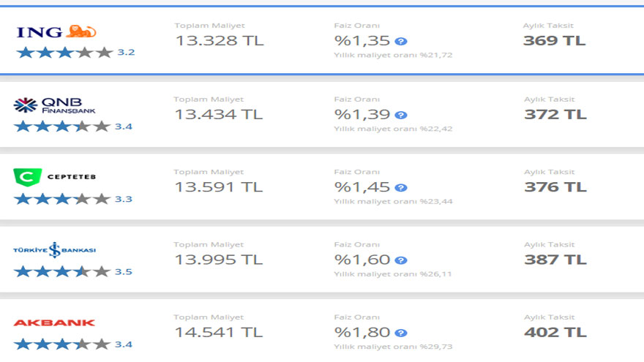Image resolution: width=644 pixels, height=362 pixels.
Task: Click the Türkiye İş Bankası logo
Action: 55,250
